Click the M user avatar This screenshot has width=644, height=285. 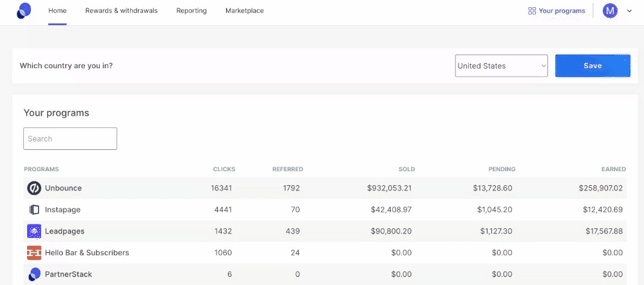pos(610,11)
